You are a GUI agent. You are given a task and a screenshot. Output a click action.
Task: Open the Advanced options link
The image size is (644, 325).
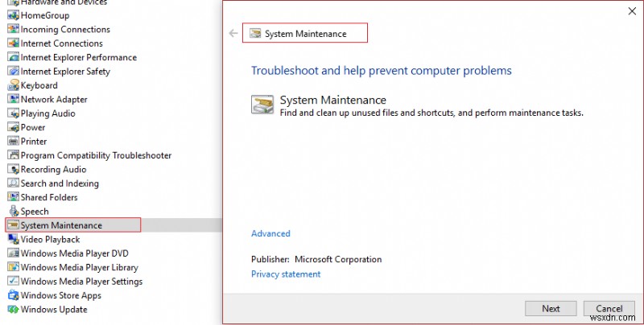270,234
